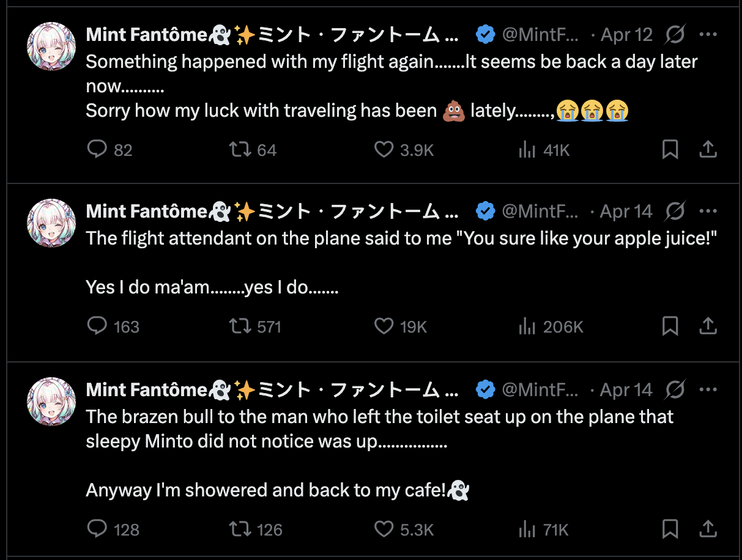
Task: Reply to the apple juice tweet
Action: (97, 326)
